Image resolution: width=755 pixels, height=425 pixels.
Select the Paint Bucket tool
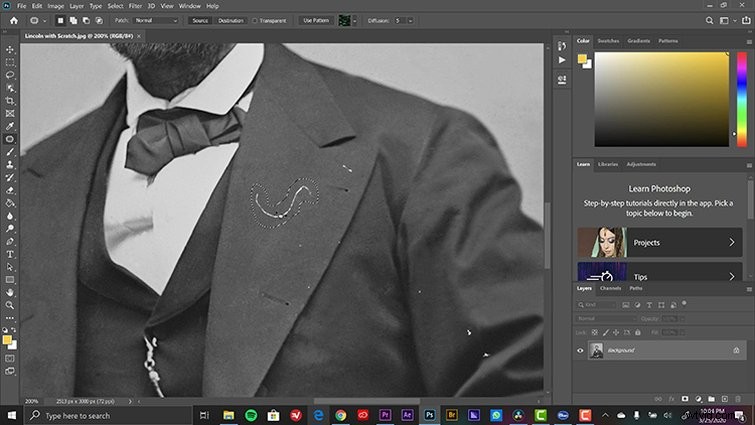point(10,203)
